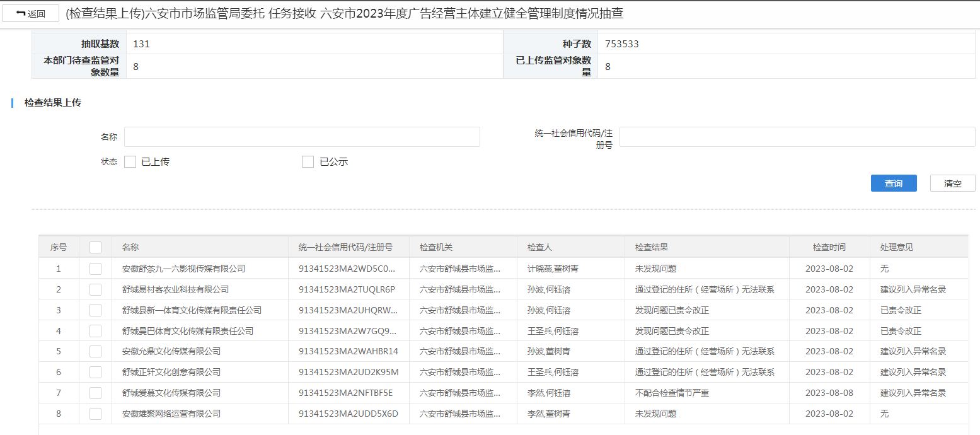
Task: Click credit code 91341523MA2W7GQ9... cell
Action: (x=348, y=331)
